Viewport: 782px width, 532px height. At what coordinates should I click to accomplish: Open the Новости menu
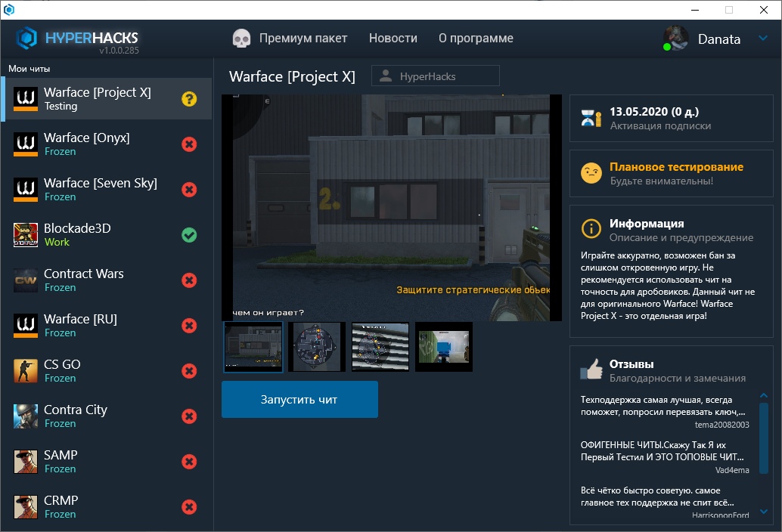393,39
